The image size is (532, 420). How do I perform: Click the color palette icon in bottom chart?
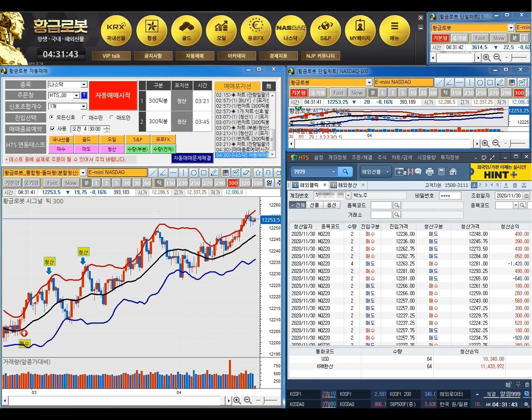pos(226,173)
